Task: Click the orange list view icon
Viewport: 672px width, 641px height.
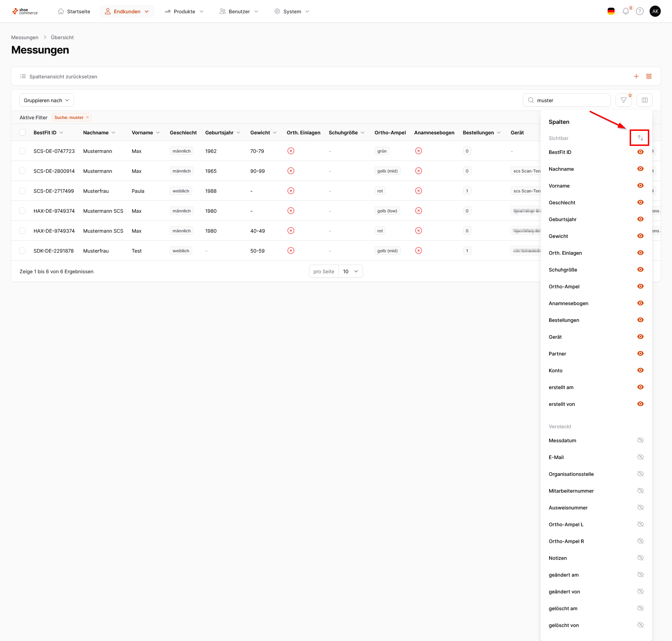Action: tap(649, 76)
